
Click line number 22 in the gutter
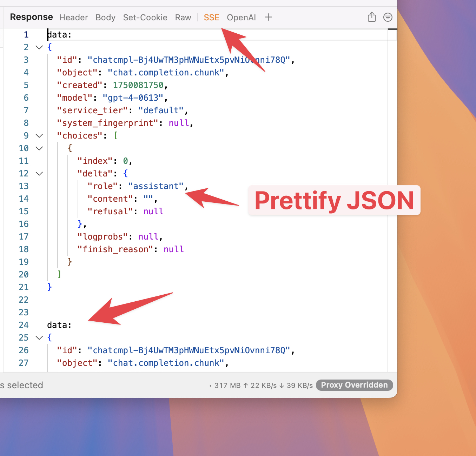[x=24, y=300]
